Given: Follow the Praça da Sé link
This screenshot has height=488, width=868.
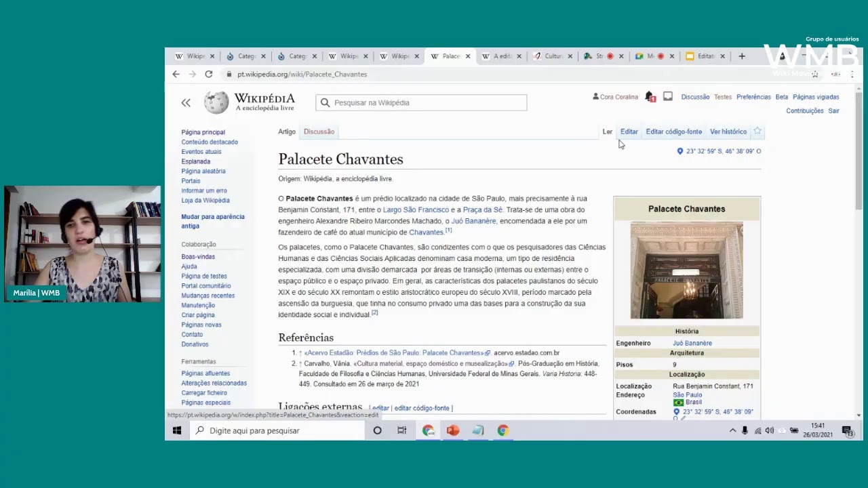Looking at the screenshot, I should tap(482, 210).
